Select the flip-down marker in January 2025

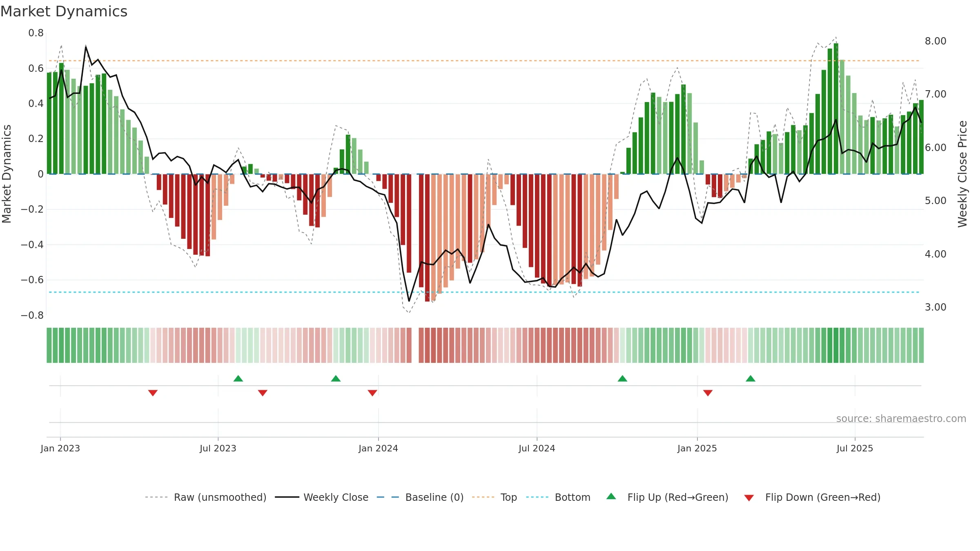[x=708, y=393]
